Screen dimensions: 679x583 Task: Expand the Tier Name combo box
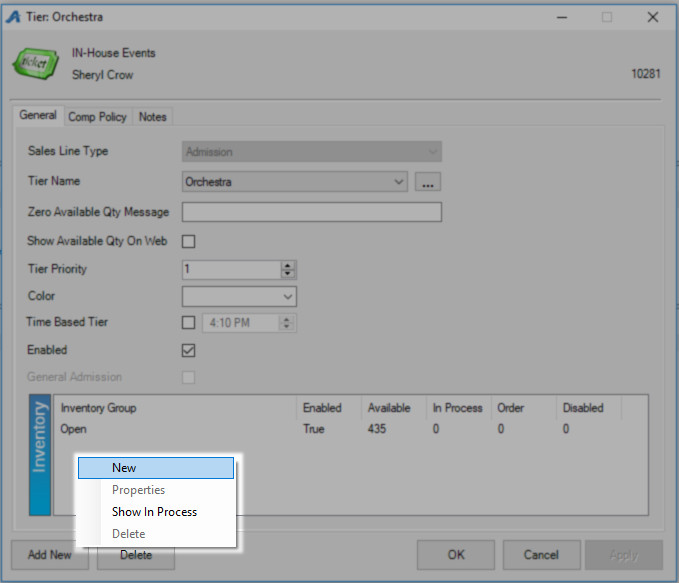point(398,181)
